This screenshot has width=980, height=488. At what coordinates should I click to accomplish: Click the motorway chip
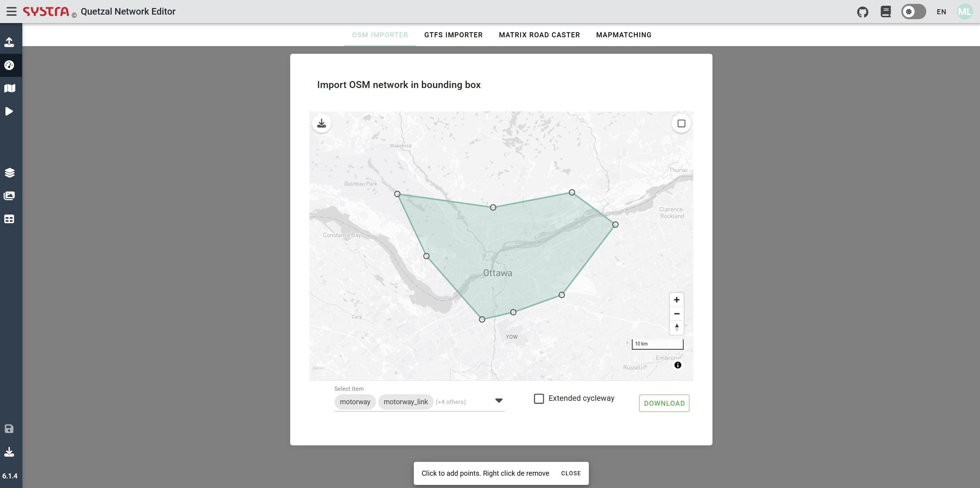click(355, 402)
